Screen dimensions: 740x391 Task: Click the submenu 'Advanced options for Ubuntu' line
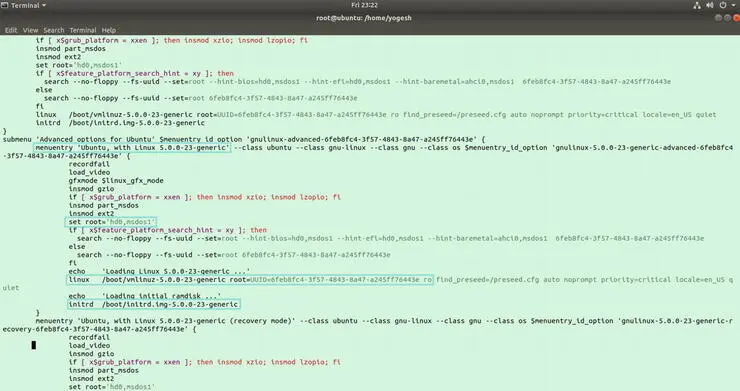click(244, 139)
